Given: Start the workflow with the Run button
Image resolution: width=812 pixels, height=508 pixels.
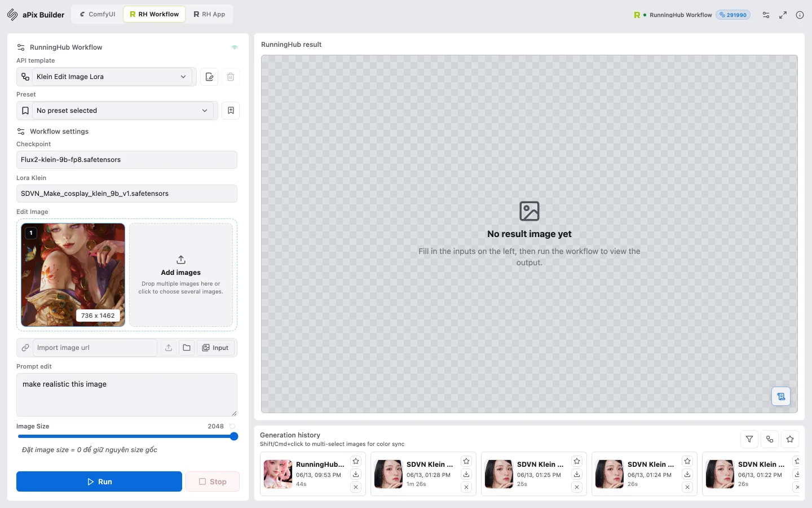Looking at the screenshot, I should [99, 481].
